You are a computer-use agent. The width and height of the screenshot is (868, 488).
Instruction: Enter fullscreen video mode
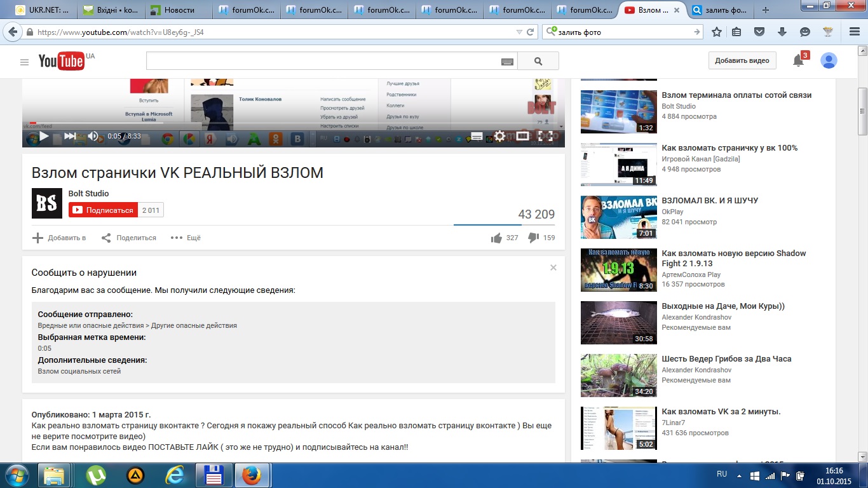(545, 136)
